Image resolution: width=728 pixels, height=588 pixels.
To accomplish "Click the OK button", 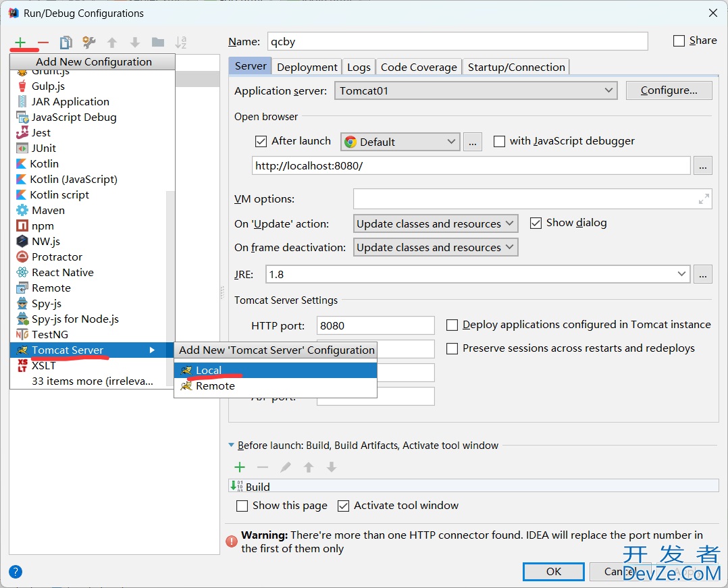I will pyautogui.click(x=554, y=572).
